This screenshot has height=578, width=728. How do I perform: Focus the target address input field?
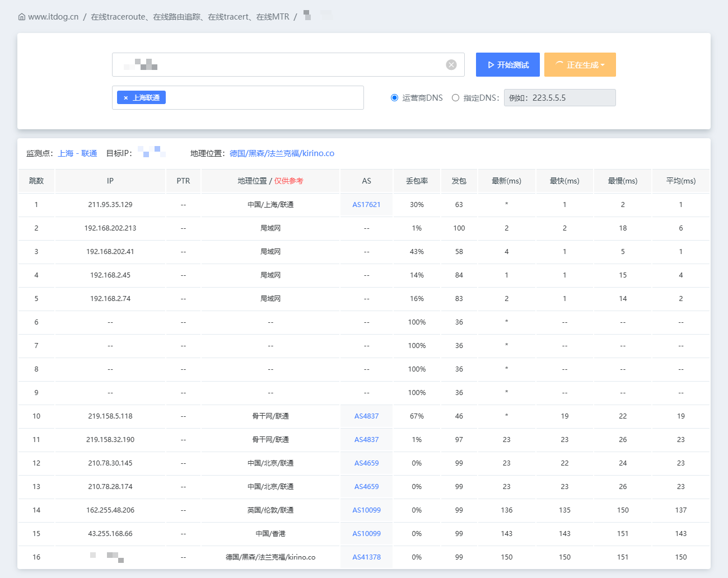(288, 65)
